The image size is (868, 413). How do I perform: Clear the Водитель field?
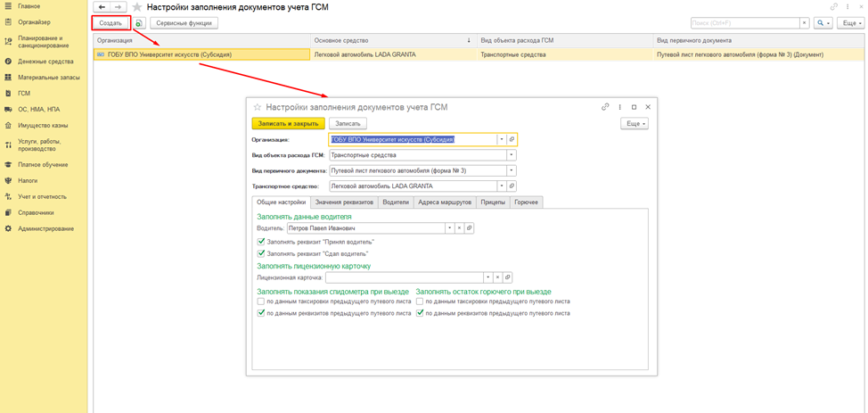click(459, 227)
